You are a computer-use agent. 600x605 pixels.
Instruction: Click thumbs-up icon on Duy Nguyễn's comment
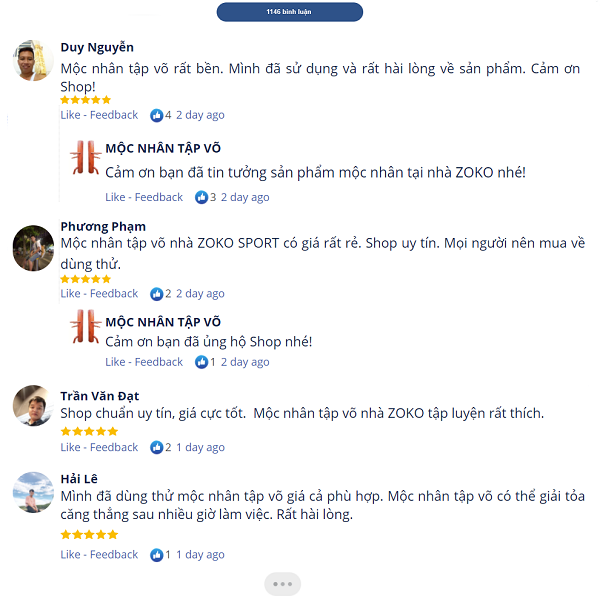click(x=156, y=115)
